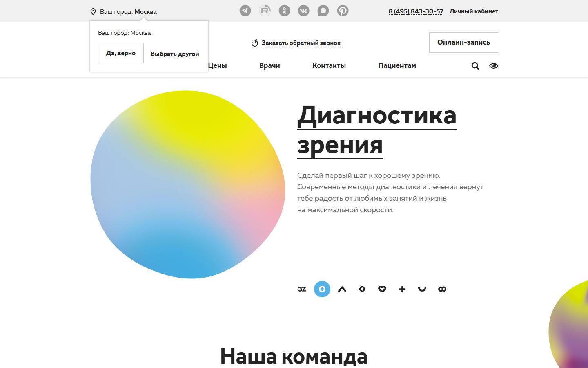Open the Odnoklassniki social icon
This screenshot has width=588, height=368.
pos(284,11)
